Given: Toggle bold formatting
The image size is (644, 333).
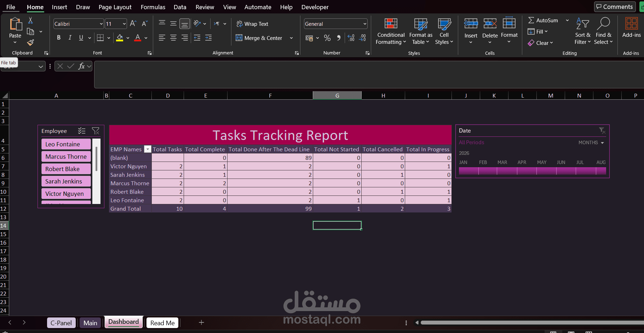Looking at the screenshot, I should [59, 37].
